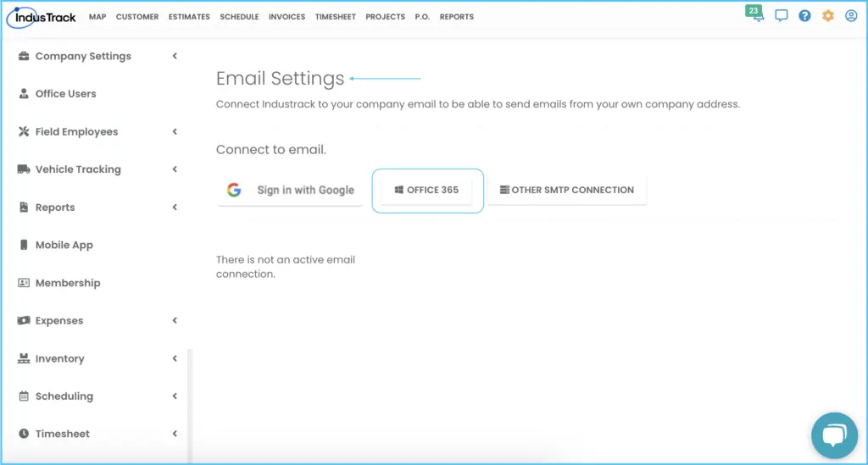Select Scheduling label in sidebar

tap(64, 396)
